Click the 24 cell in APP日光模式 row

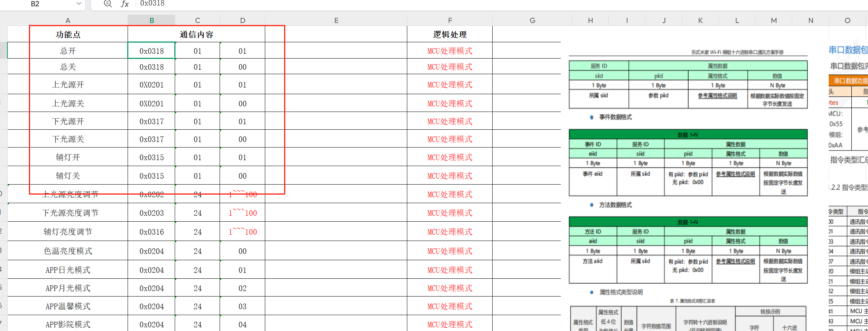[197, 270]
